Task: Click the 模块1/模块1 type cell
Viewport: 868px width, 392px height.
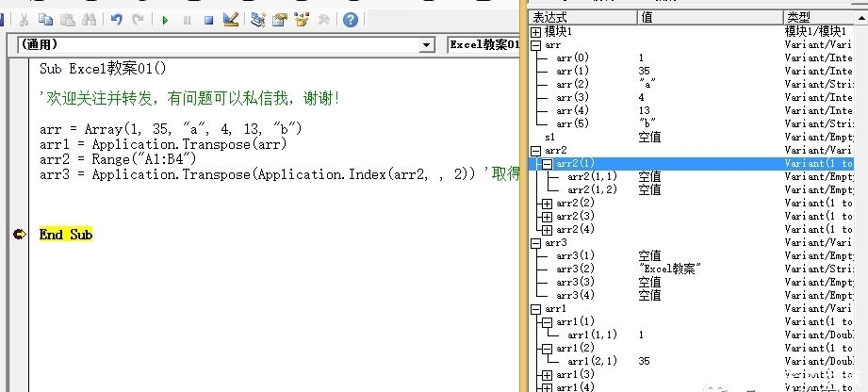Action: click(x=815, y=32)
